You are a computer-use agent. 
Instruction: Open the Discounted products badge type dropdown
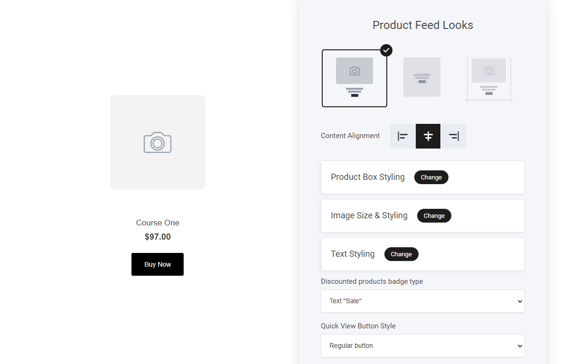pyautogui.click(x=422, y=301)
